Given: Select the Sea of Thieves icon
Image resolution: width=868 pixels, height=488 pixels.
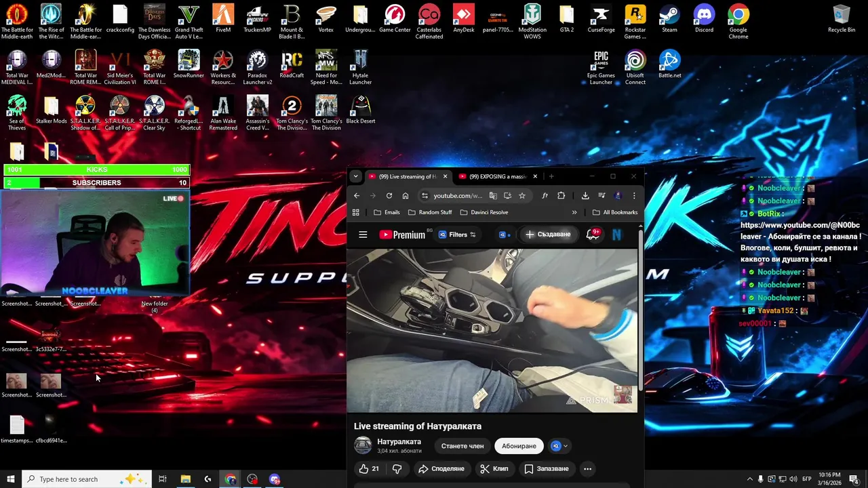Looking at the screenshot, I should pyautogui.click(x=17, y=113).
